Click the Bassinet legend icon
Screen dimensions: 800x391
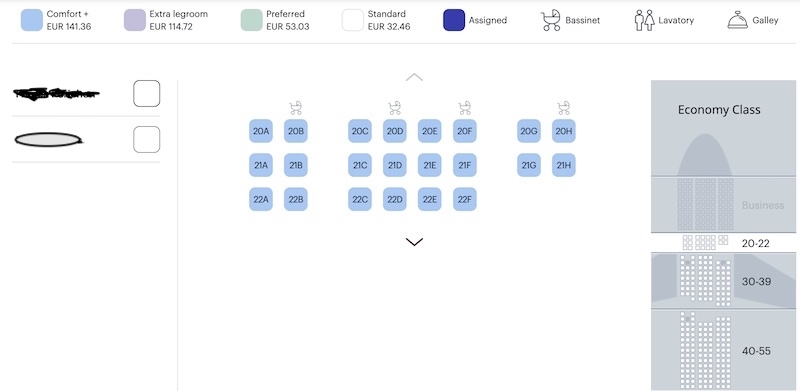click(551, 20)
